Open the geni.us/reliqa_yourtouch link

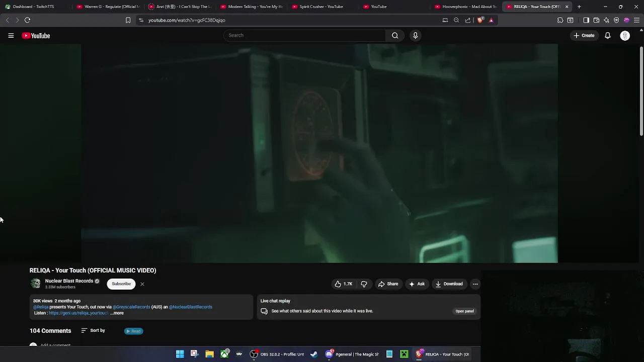[78, 313]
